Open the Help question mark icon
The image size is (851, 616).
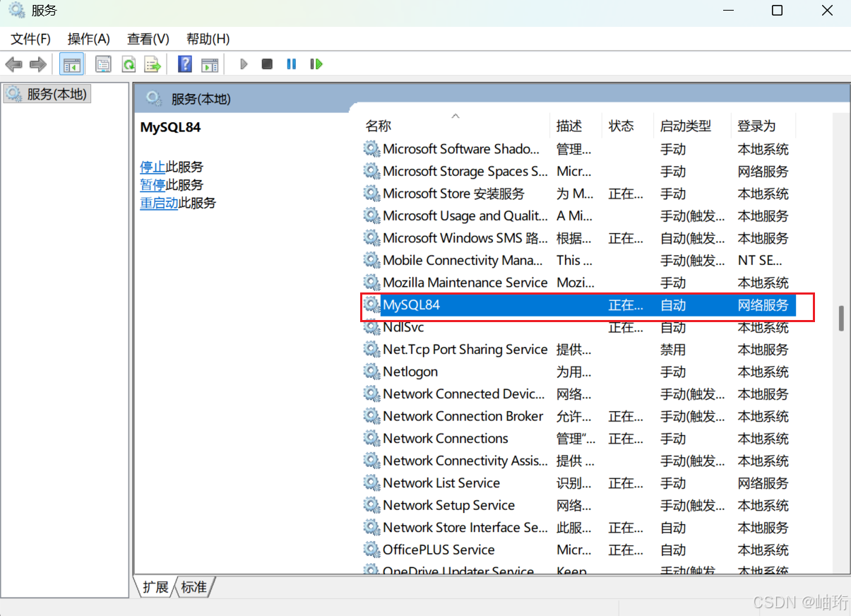tap(185, 64)
